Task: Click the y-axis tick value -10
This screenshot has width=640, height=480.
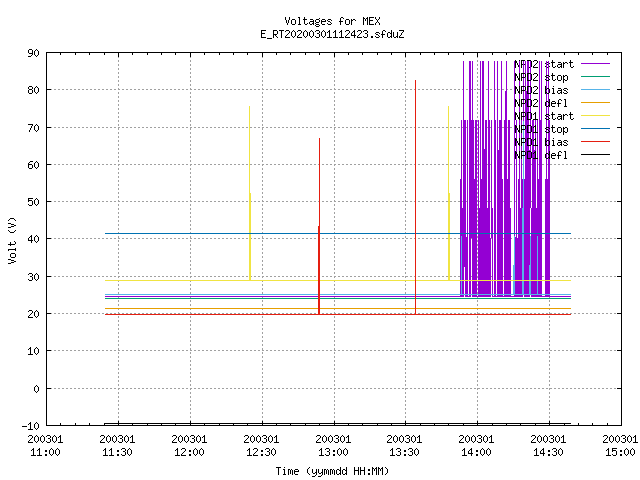Action: tap(31, 426)
